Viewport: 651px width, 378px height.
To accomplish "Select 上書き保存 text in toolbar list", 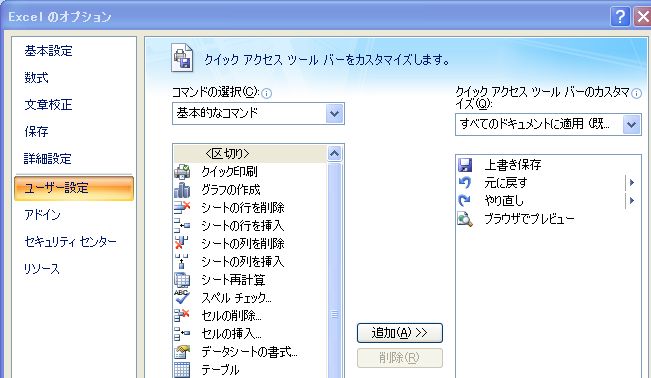I will point(513,165).
